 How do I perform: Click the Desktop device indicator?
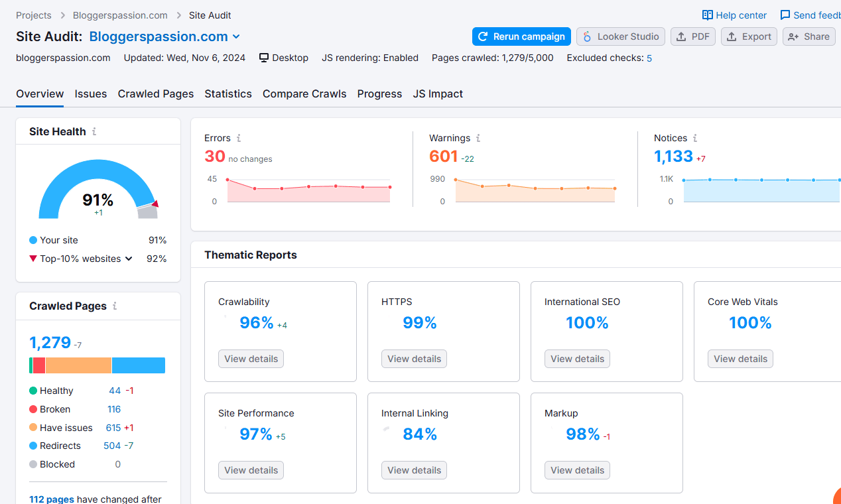pyautogui.click(x=283, y=58)
